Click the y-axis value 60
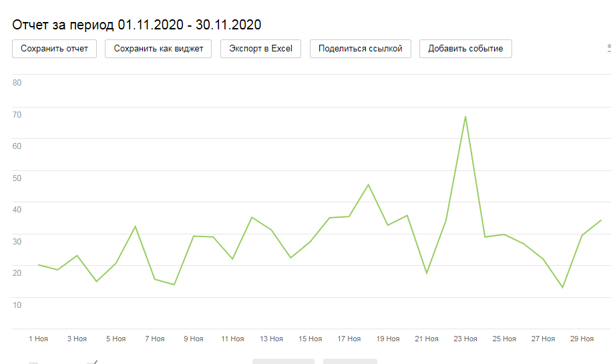 [x=17, y=146]
